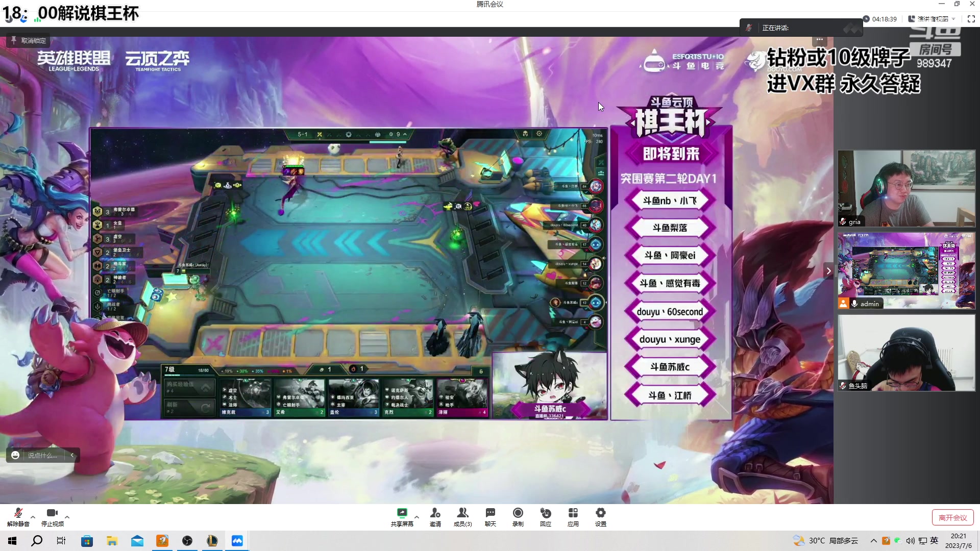Screen dimensions: 980x551
Task: Open Windows Start menu
Action: 12,541
